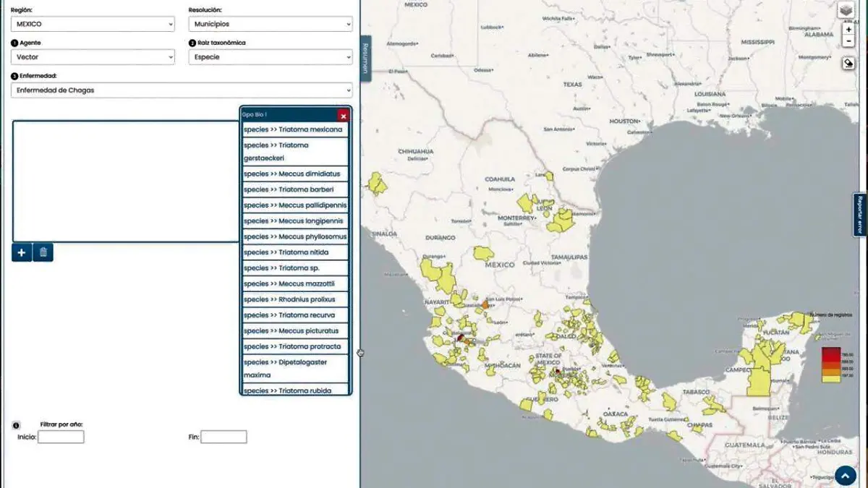
Task: Expand the Raíz taxonómica dropdown showing Especie
Action: click(x=270, y=57)
